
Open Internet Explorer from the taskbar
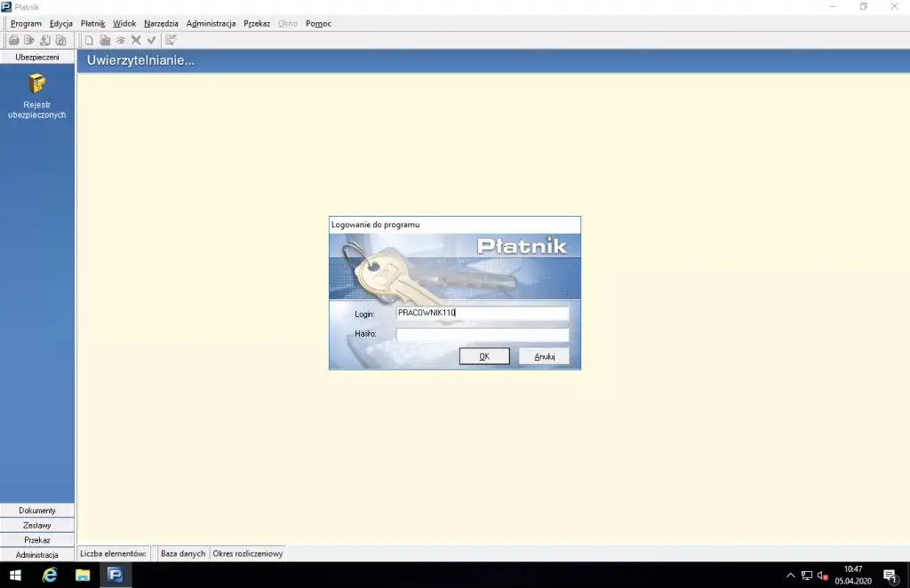(x=50, y=575)
